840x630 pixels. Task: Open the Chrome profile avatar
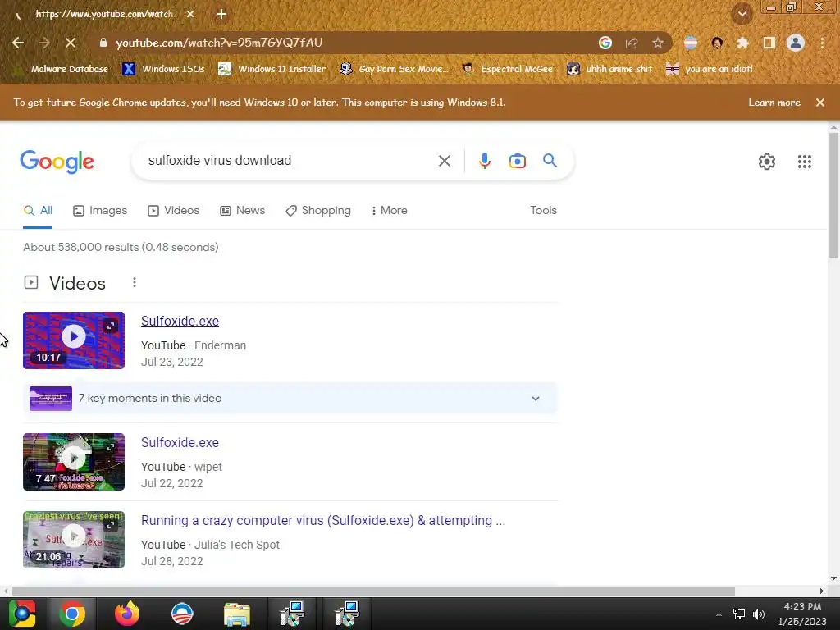[796, 43]
